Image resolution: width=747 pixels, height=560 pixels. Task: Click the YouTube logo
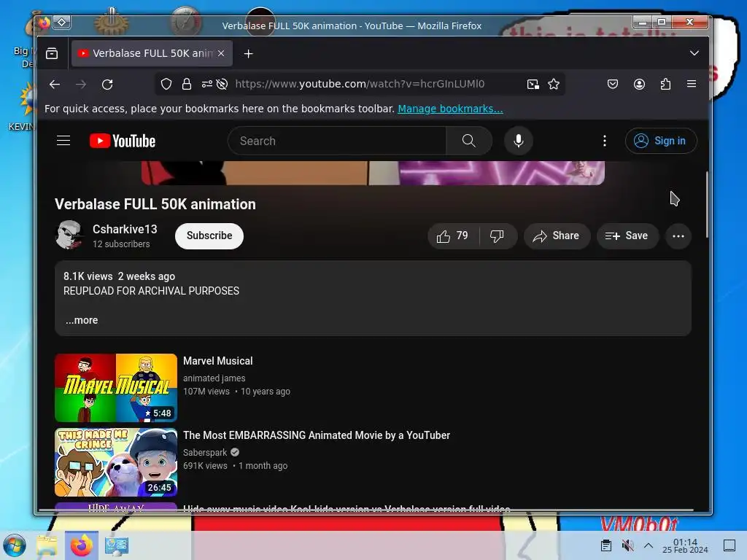tap(123, 141)
